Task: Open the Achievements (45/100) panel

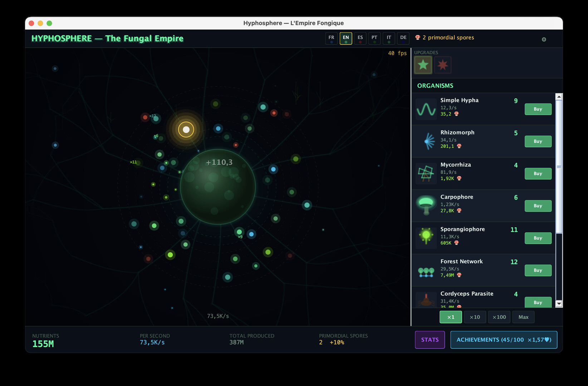Action: click(503, 340)
